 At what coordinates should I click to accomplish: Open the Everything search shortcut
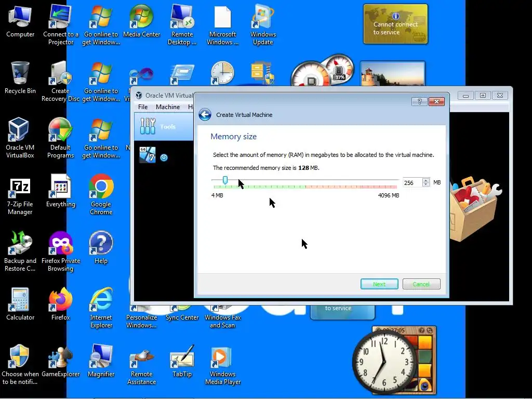click(x=60, y=191)
